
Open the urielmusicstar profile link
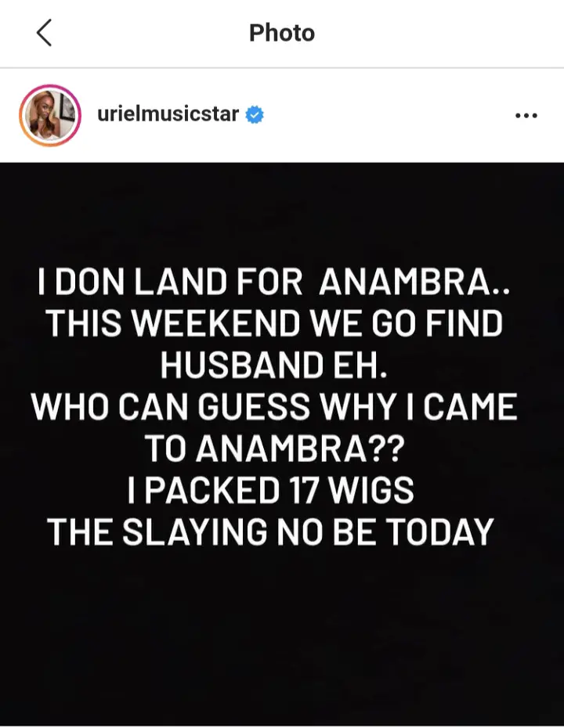[x=168, y=114]
